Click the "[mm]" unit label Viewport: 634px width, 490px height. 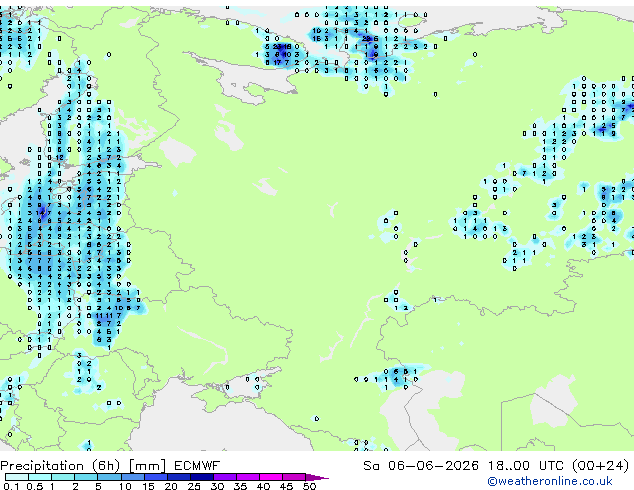(x=147, y=466)
